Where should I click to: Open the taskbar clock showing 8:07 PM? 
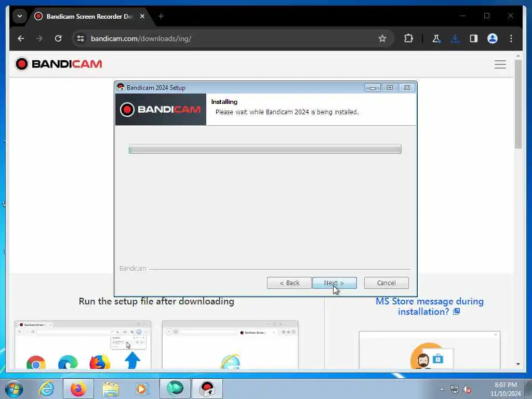[505, 389]
